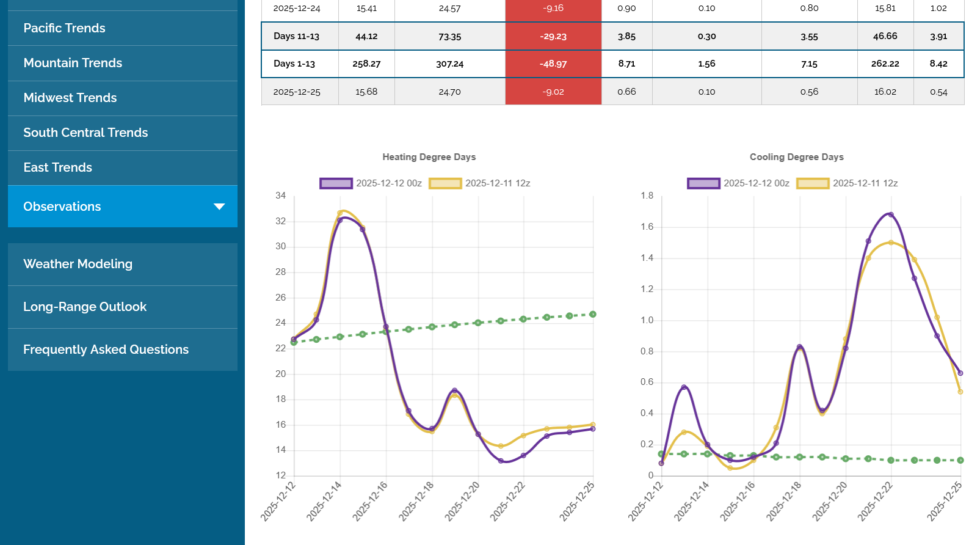980x545 pixels.
Task: Open Long-Range Outlook page
Action: point(85,307)
